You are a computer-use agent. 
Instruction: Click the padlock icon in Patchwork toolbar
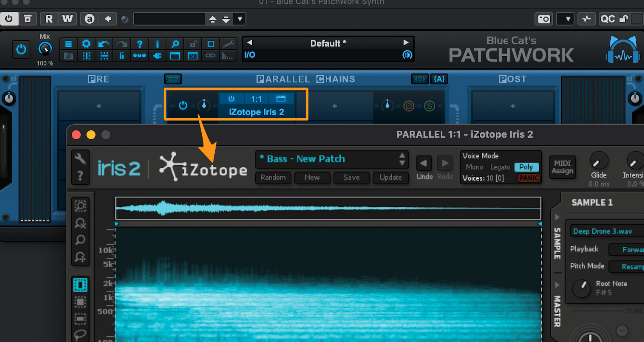tap(193, 44)
